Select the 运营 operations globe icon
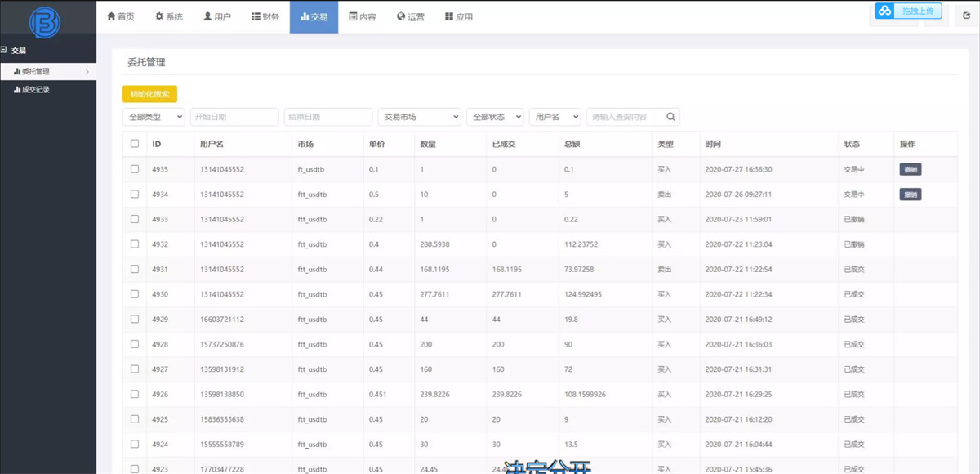 (x=410, y=16)
